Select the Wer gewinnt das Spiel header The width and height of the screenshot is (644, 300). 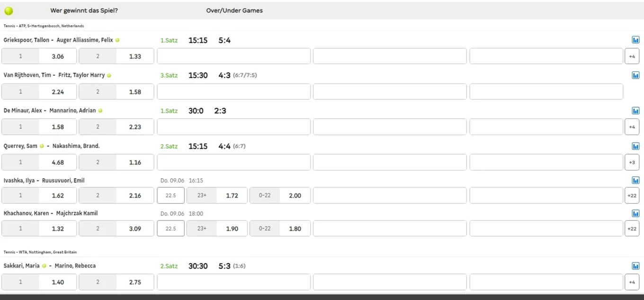click(x=84, y=10)
